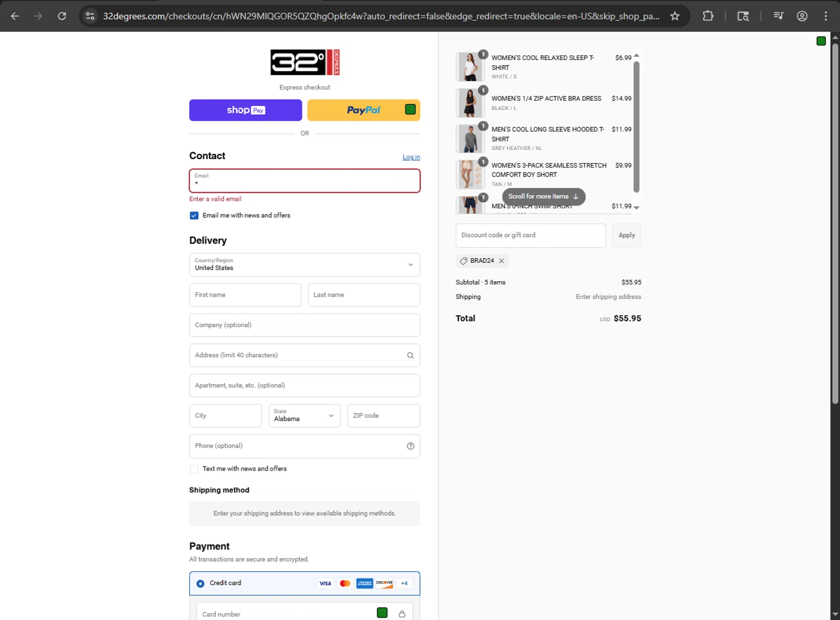Open the tab search icon in toolbar
840x620 pixels.
[x=743, y=16]
